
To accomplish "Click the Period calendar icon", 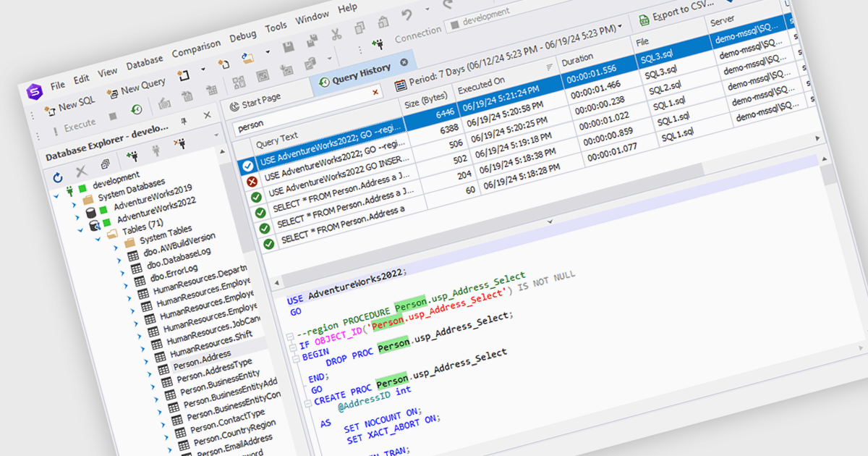I will point(401,85).
